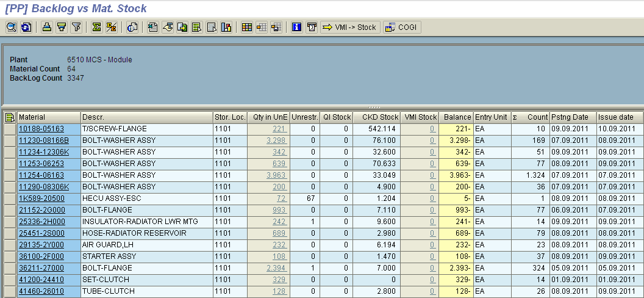Click the Details magnifier icon in toolbar
Image resolution: width=644 pixels, height=298 pixels.
pyautogui.click(x=11, y=27)
